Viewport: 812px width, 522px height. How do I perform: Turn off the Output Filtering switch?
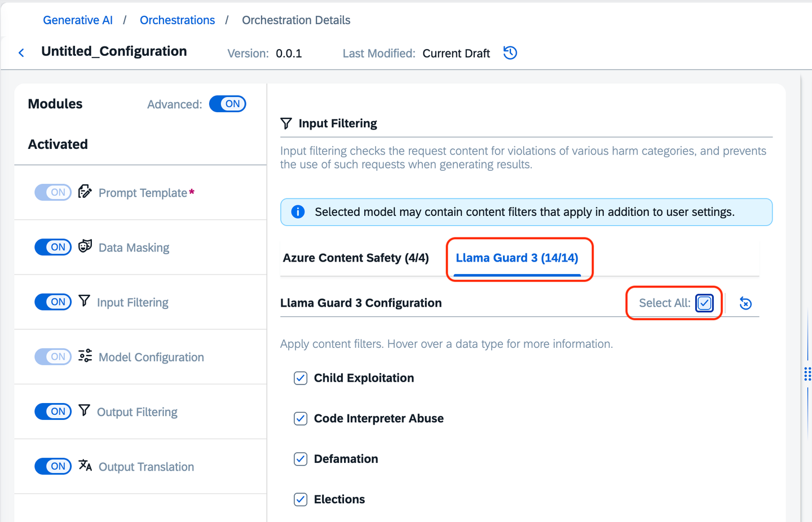[53, 412]
